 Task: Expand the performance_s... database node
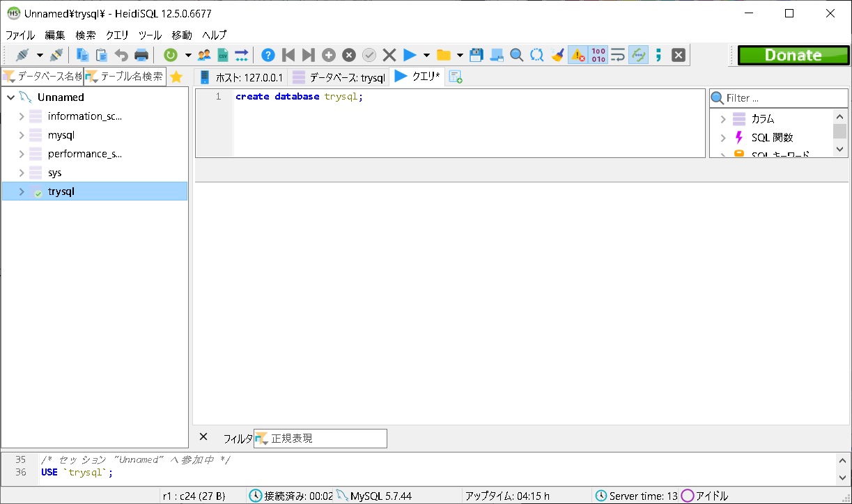click(22, 154)
